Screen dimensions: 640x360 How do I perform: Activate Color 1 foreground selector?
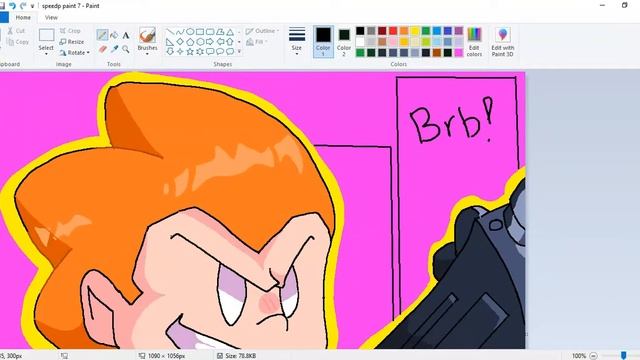tap(323, 42)
